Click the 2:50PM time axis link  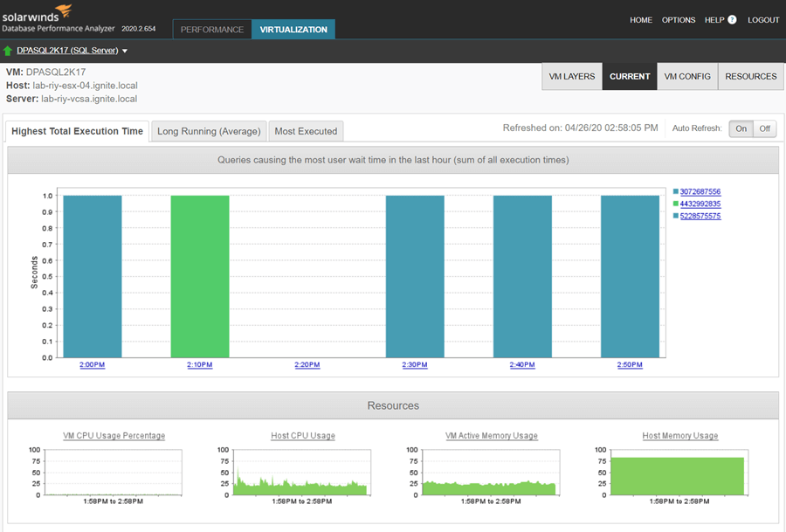[630, 364]
